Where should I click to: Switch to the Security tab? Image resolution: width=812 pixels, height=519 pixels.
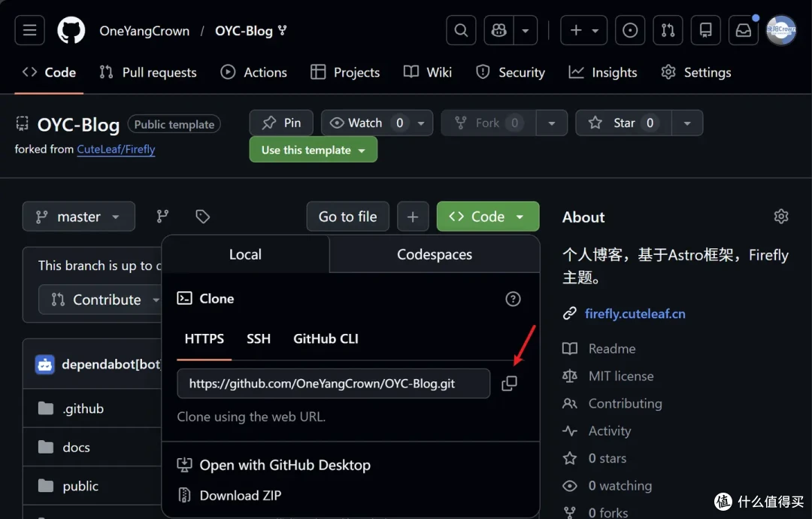coord(511,72)
